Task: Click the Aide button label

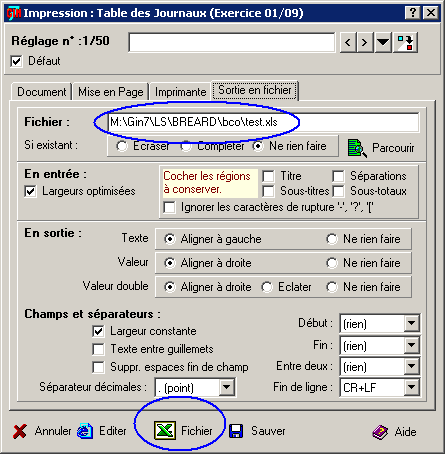Action: pyautogui.click(x=405, y=432)
